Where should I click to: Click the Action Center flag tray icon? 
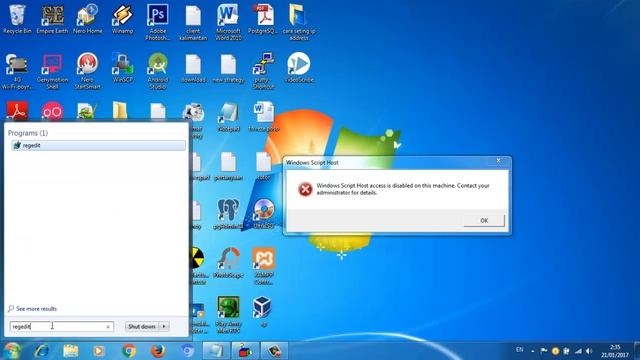pos(544,351)
